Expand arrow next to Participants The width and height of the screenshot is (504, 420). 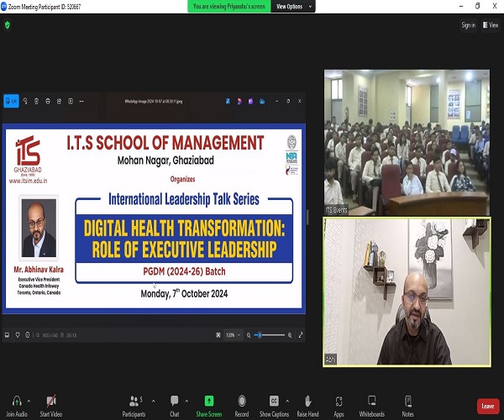click(154, 401)
